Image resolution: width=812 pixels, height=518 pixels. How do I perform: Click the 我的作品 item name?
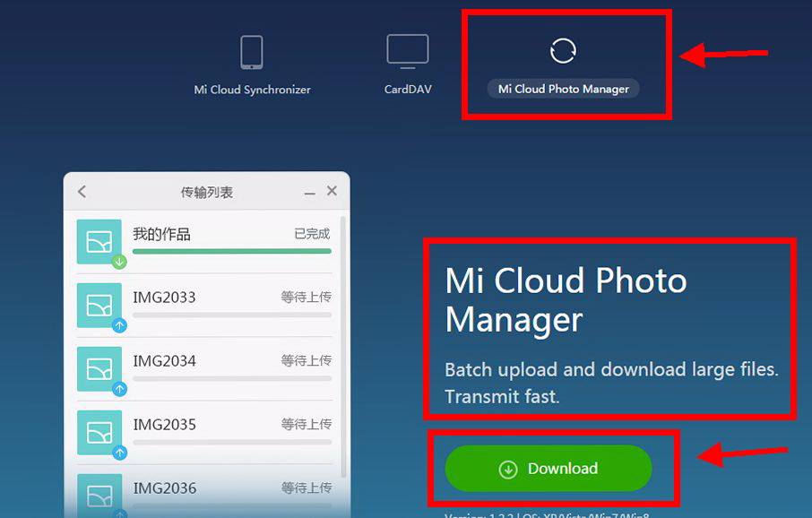161,234
